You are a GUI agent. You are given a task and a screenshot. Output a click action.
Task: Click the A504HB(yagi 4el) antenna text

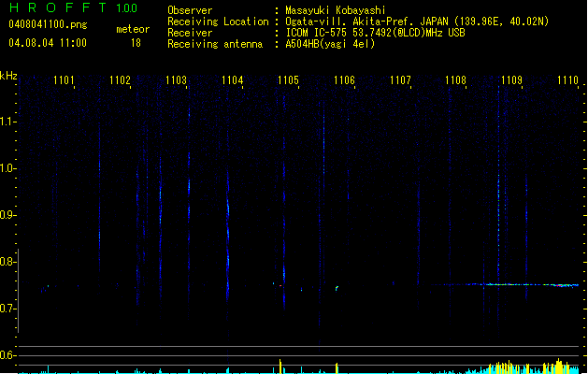[330, 44]
